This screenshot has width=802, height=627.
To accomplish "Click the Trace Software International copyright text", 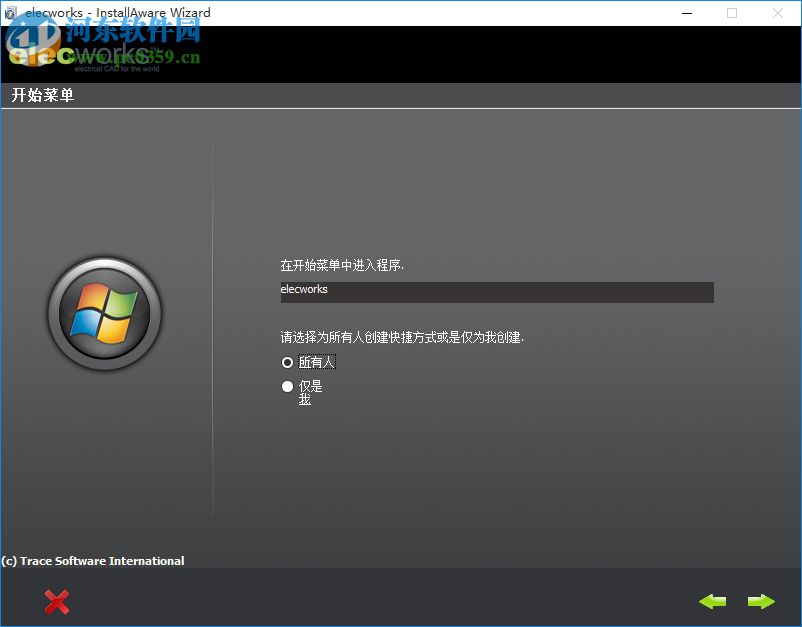I will [x=92, y=561].
